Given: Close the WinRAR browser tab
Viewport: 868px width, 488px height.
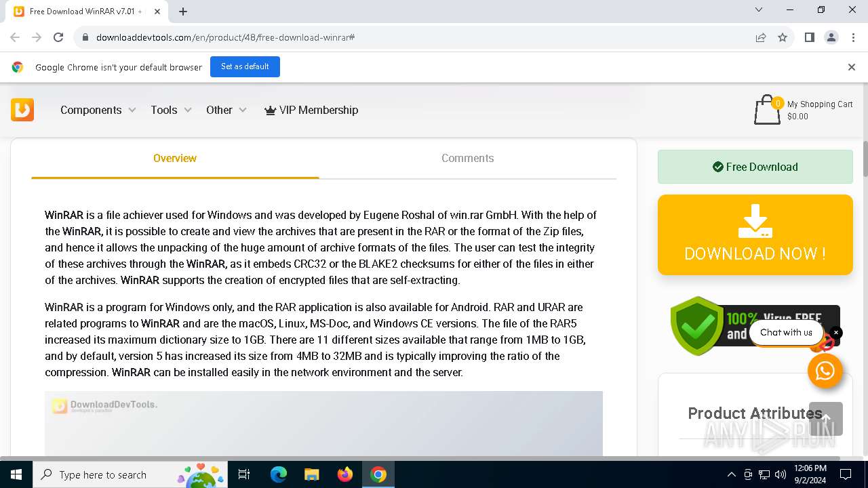Looking at the screenshot, I should (x=157, y=12).
